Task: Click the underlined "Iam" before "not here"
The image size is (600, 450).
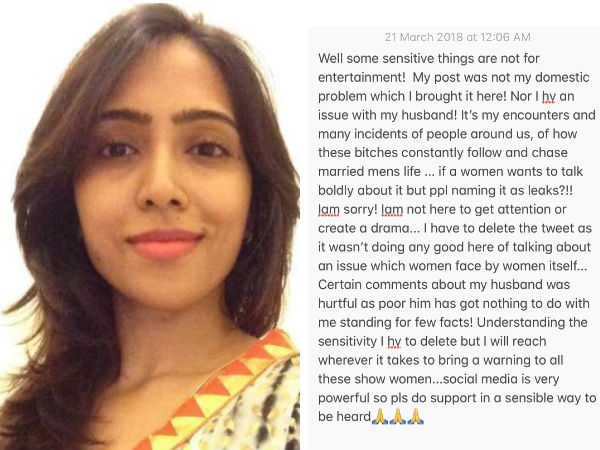Action: 392,210
